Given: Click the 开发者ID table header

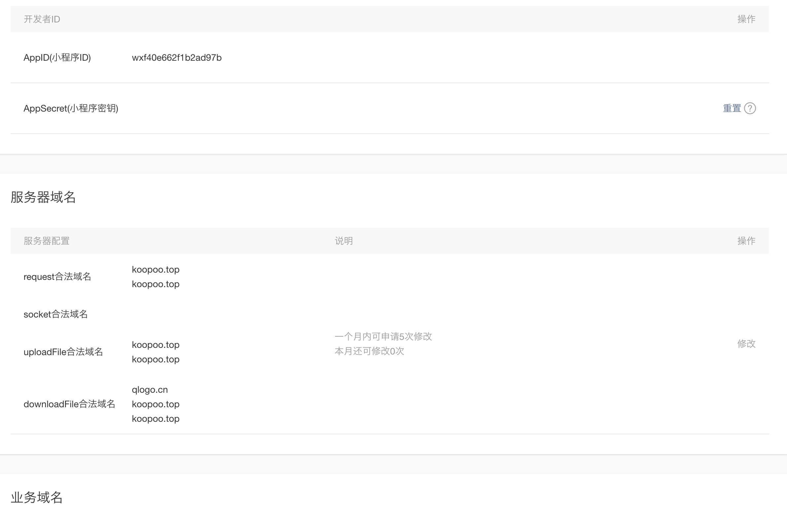Looking at the screenshot, I should tap(42, 19).
